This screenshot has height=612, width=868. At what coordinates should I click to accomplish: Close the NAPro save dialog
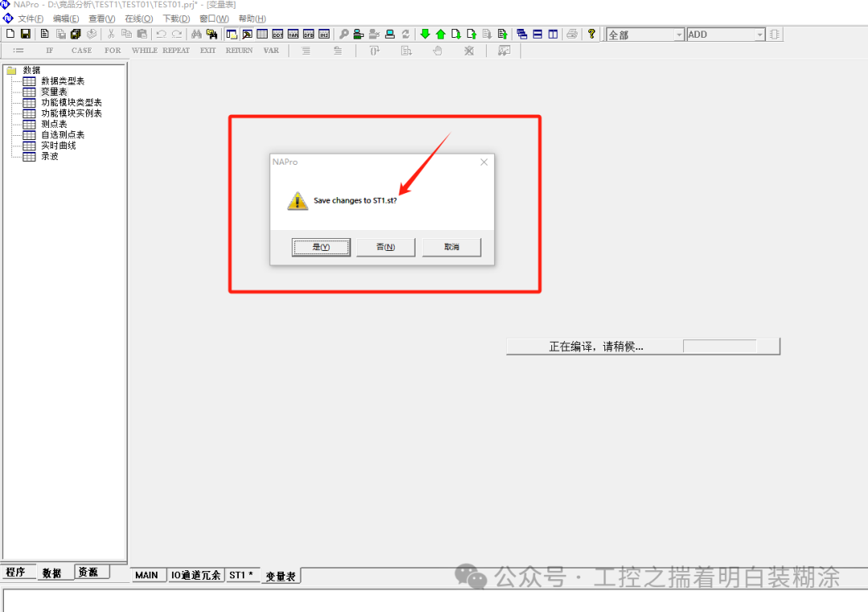(484, 162)
